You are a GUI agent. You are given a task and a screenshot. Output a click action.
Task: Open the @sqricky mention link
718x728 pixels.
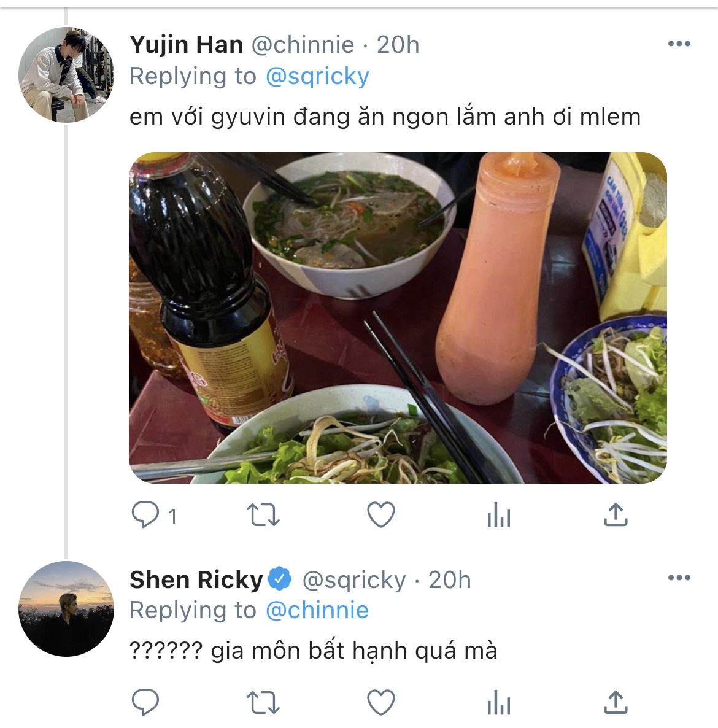click(317, 76)
